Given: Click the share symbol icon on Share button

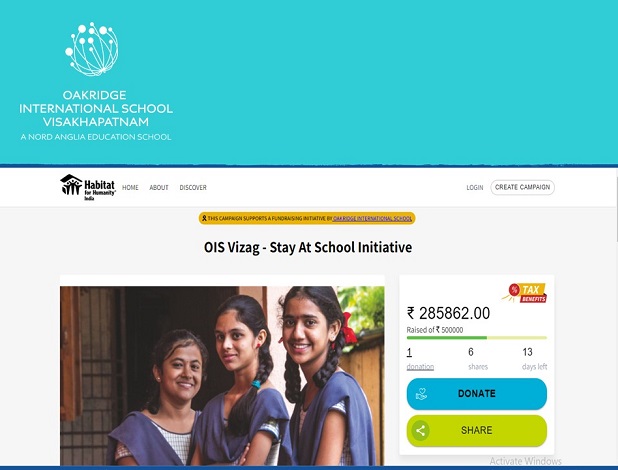Looking at the screenshot, I should [421, 430].
